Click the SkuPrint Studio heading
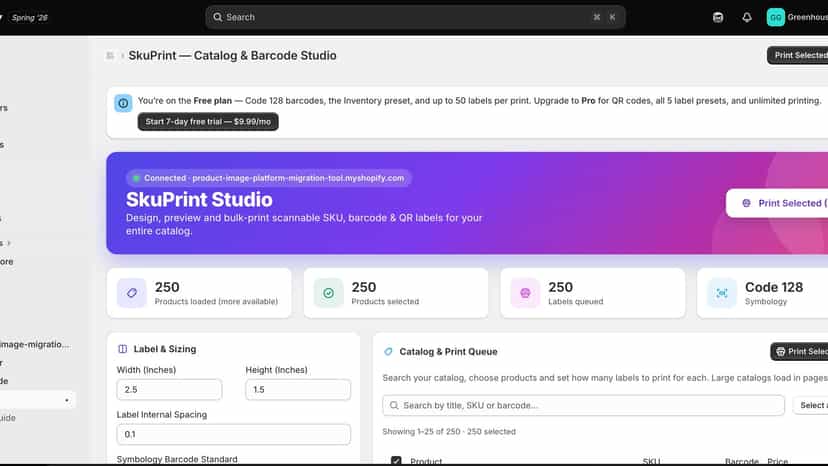 199,200
